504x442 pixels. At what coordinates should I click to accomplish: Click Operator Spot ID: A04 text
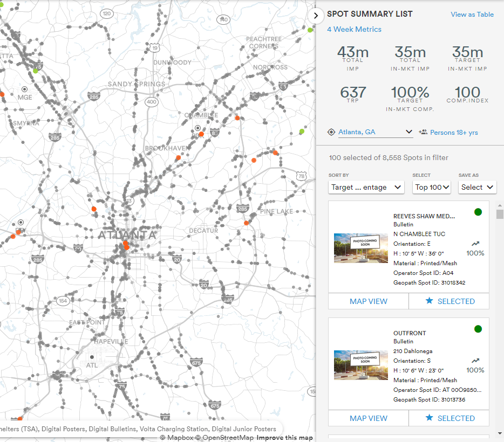pos(423,273)
